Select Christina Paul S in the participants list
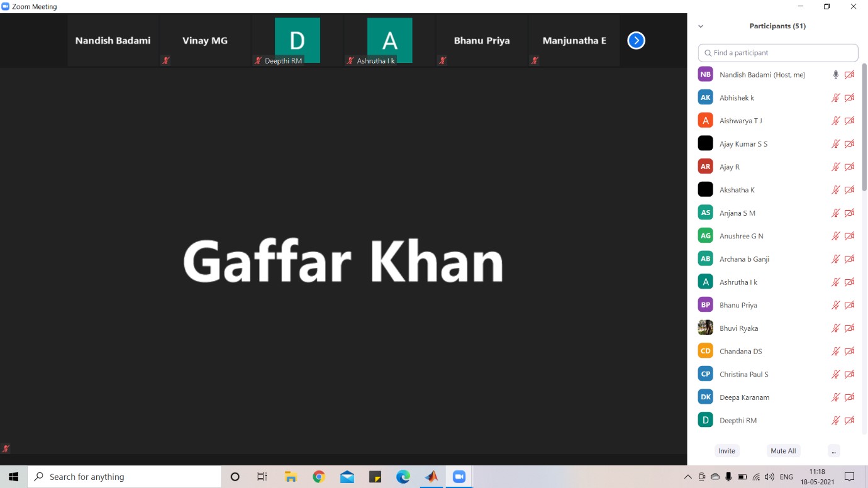The height and width of the screenshot is (488, 868). pos(743,374)
